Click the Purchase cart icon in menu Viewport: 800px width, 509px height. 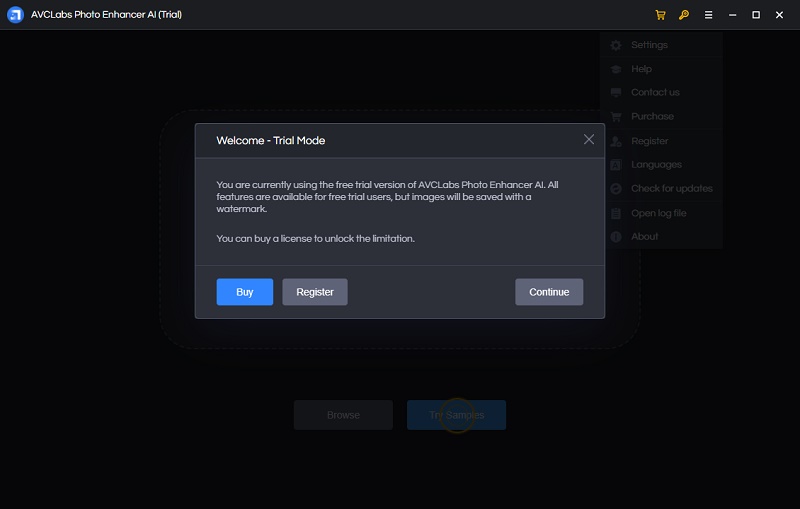pos(616,117)
